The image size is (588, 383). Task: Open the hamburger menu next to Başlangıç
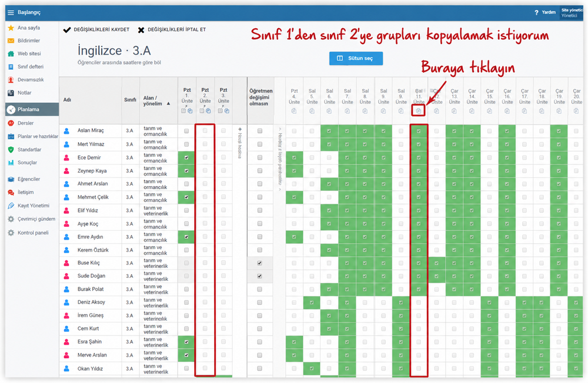11,12
